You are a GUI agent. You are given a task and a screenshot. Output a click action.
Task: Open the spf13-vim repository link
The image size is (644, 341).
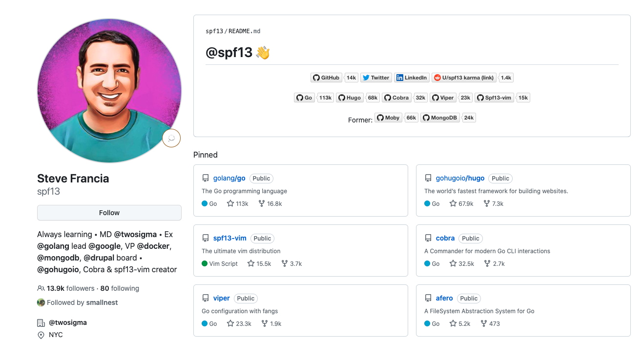(x=230, y=239)
